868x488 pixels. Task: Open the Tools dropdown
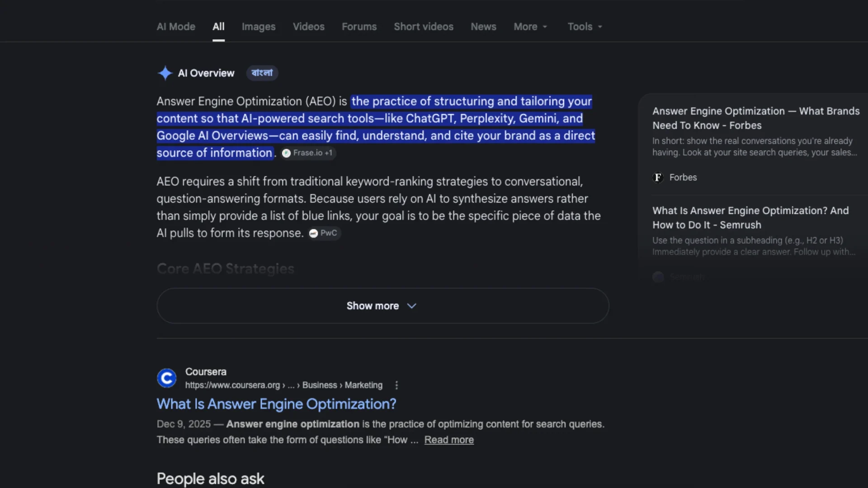click(x=585, y=27)
